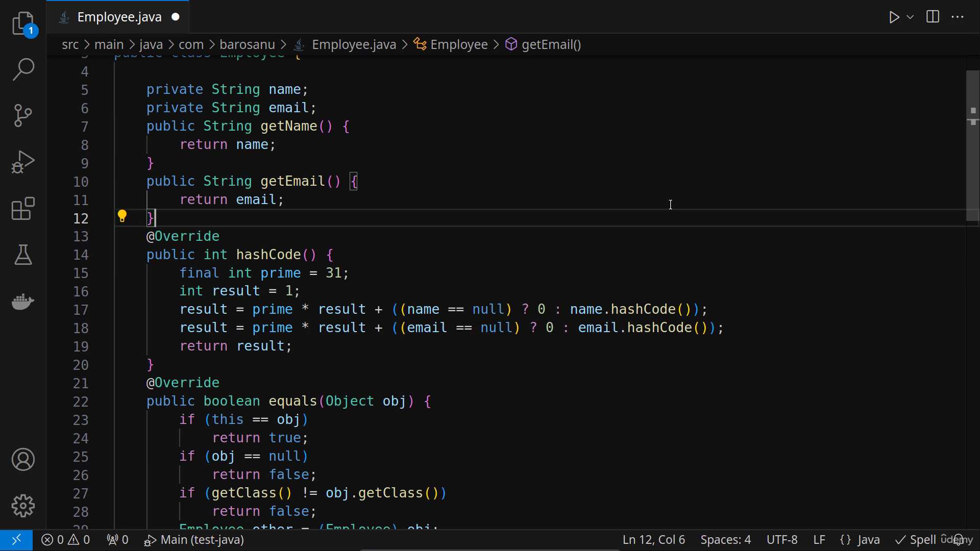Open the Extensions view
The width and height of the screenshot is (980, 551).
coord(23,208)
